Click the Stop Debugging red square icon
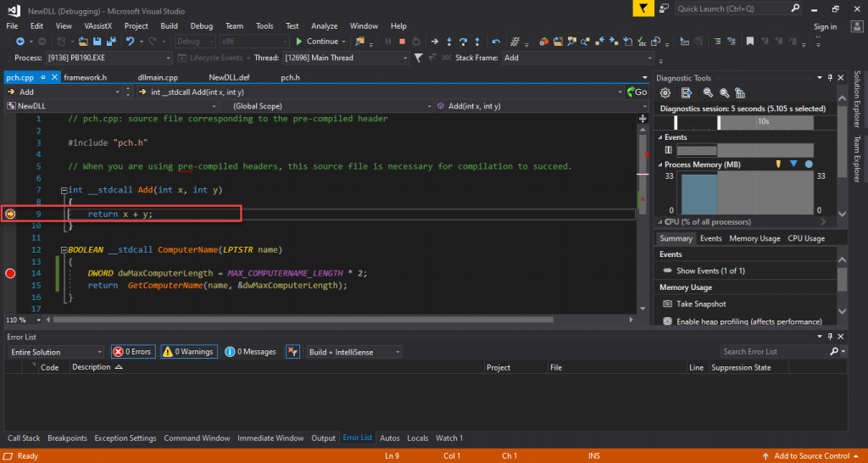 [402, 42]
